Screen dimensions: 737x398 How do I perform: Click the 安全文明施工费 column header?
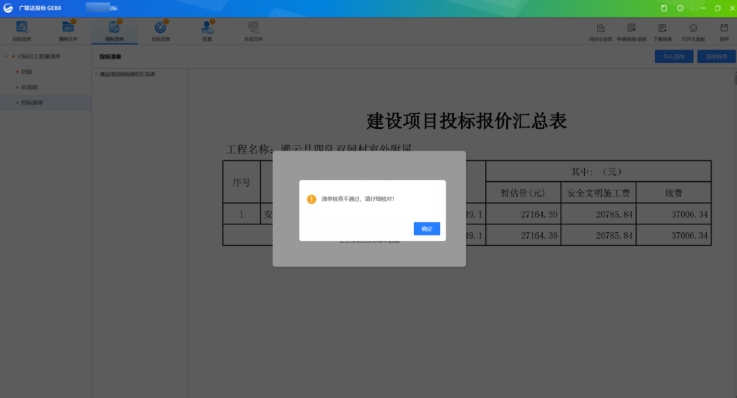click(598, 193)
